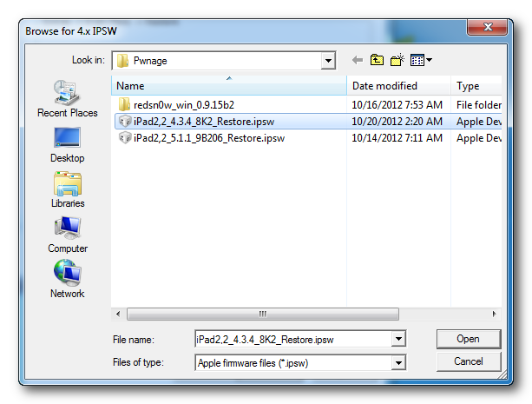Open Libraries in sidebar
The image size is (532, 404).
point(68,189)
